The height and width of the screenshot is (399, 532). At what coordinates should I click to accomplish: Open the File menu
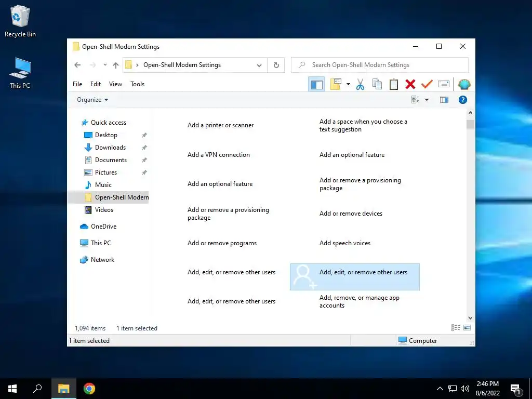pos(77,84)
